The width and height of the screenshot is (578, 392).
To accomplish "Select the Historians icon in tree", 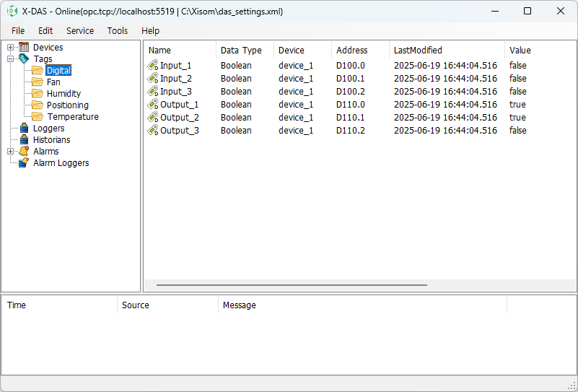I will pyautogui.click(x=24, y=140).
